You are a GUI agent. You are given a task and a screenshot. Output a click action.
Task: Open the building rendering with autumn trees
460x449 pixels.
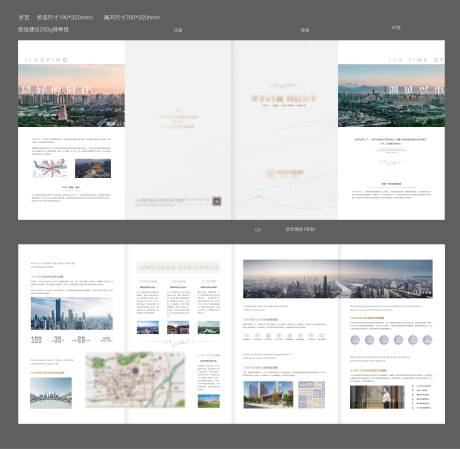click(268, 395)
